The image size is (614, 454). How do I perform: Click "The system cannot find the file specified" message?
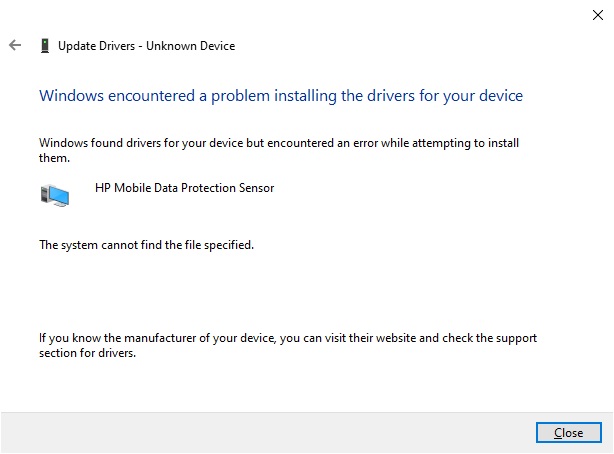(x=146, y=244)
